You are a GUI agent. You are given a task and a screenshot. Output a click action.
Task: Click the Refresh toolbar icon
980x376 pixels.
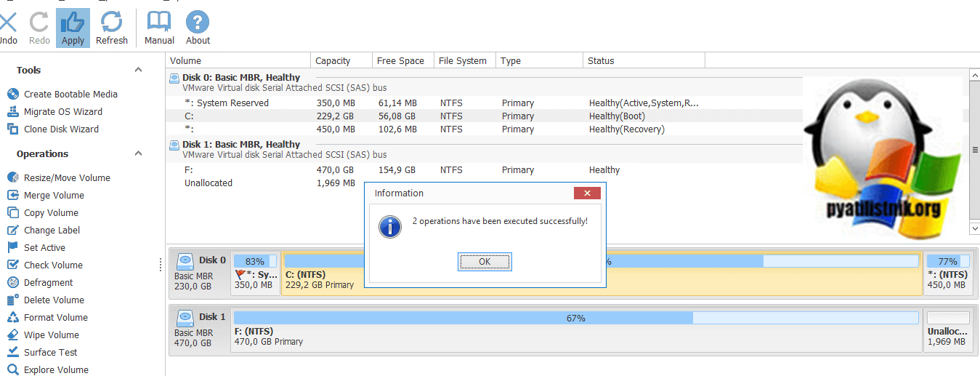click(x=111, y=23)
